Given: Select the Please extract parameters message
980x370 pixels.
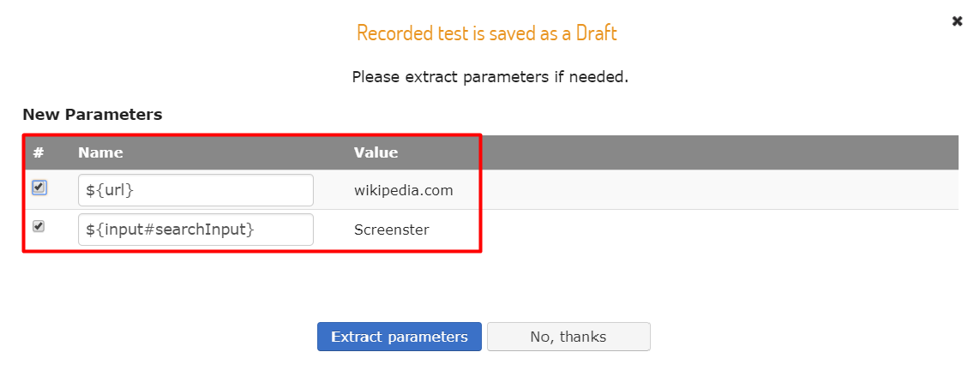Looking at the screenshot, I should (490, 77).
